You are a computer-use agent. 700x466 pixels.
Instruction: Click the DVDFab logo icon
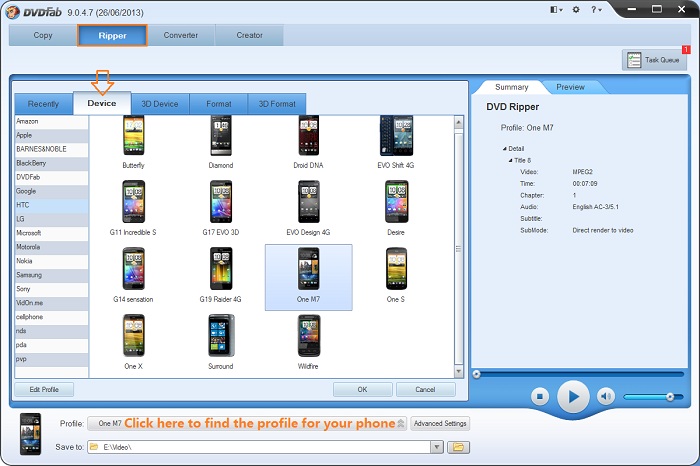tap(12, 12)
